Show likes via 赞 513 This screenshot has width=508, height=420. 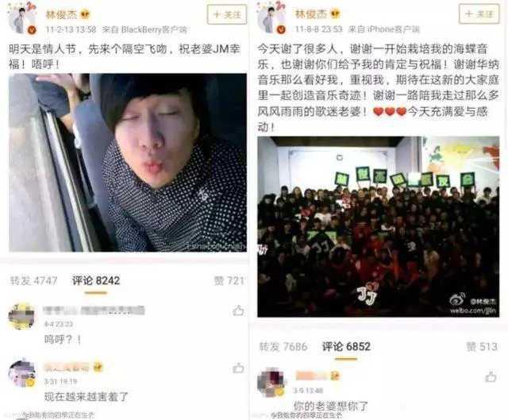[x=482, y=347]
